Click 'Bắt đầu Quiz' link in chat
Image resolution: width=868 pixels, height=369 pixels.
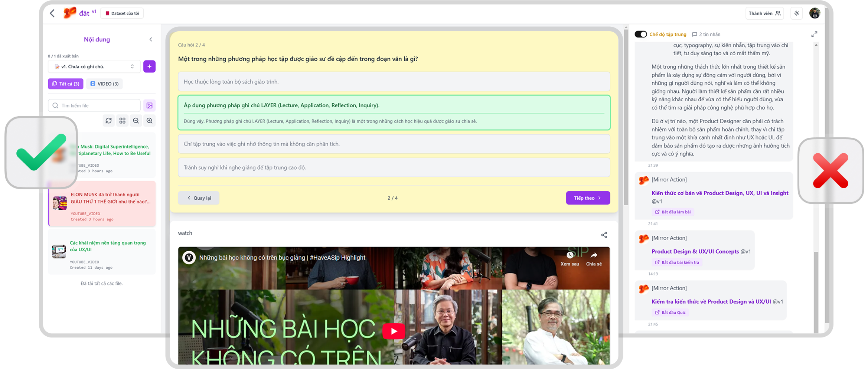(670, 313)
